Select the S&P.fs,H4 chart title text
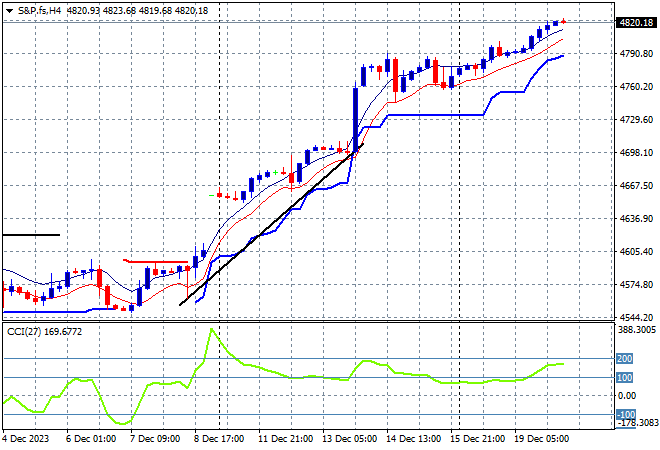 point(40,11)
